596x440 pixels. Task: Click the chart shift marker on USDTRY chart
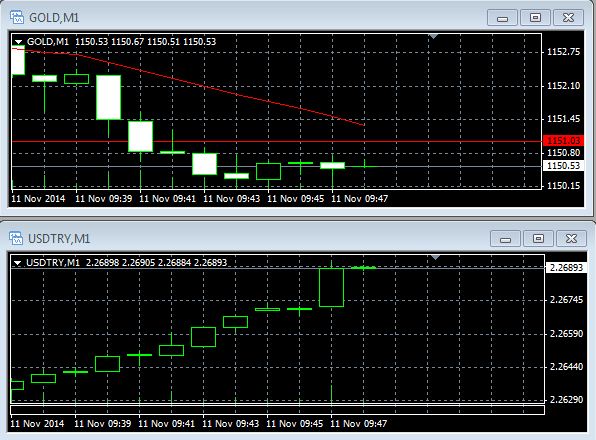[436, 258]
